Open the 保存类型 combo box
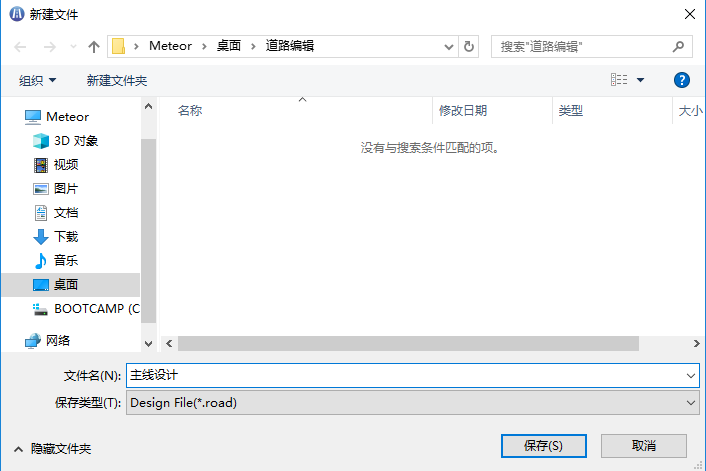 coord(413,403)
